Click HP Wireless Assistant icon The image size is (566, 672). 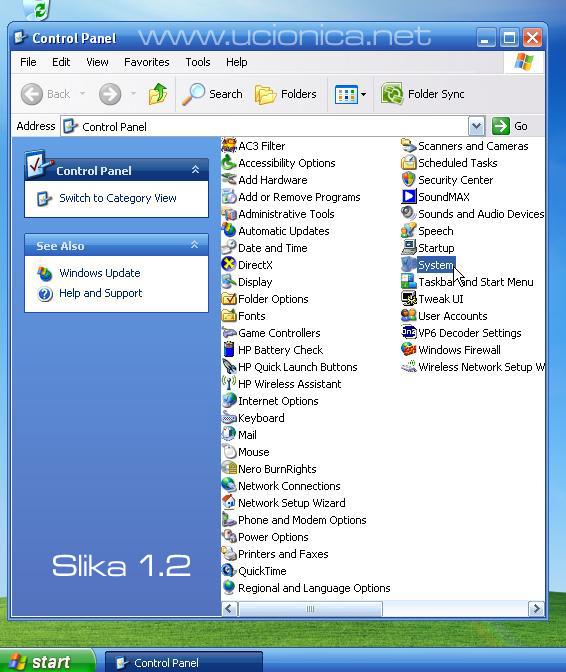[229, 384]
